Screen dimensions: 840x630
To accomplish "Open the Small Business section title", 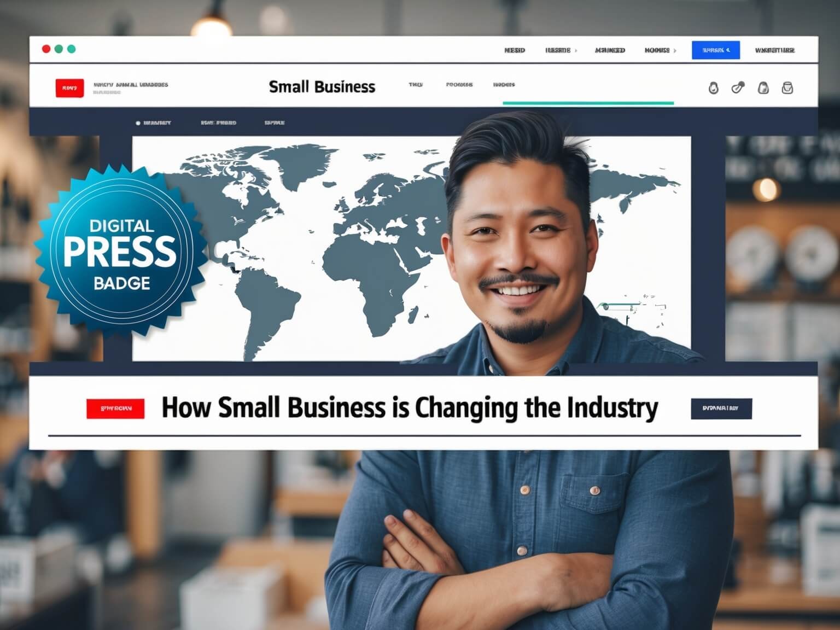I will click(322, 87).
